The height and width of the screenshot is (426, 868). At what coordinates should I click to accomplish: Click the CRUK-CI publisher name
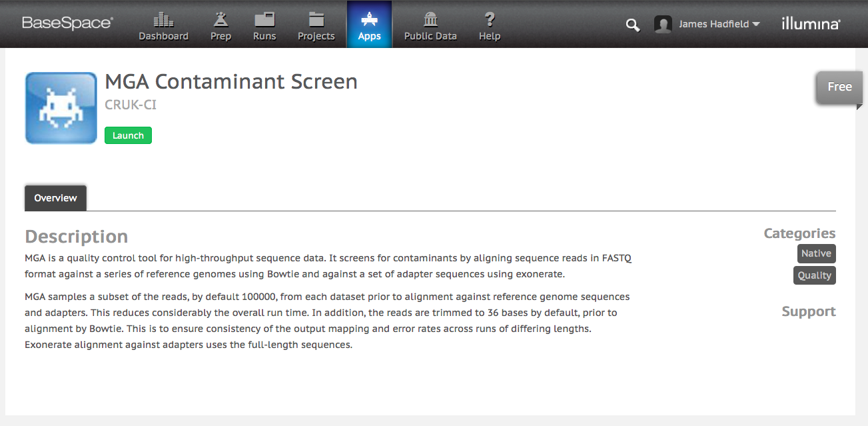pos(131,105)
